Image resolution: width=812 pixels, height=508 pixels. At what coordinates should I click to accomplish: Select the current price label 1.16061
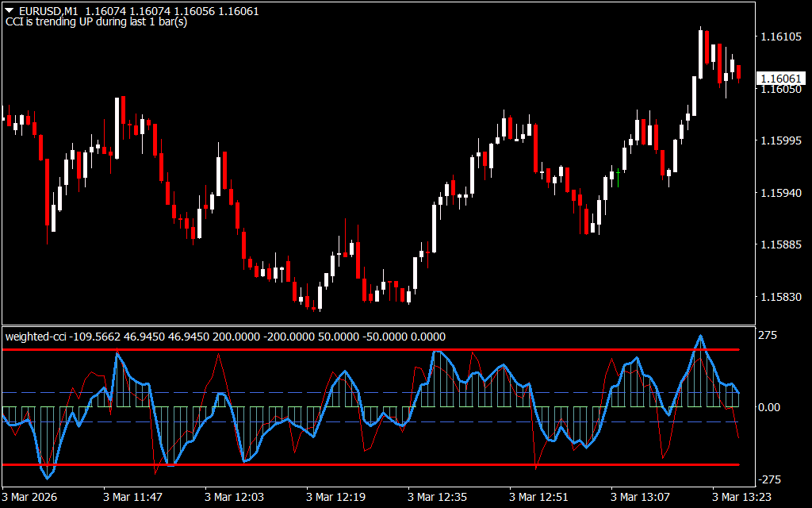point(779,79)
